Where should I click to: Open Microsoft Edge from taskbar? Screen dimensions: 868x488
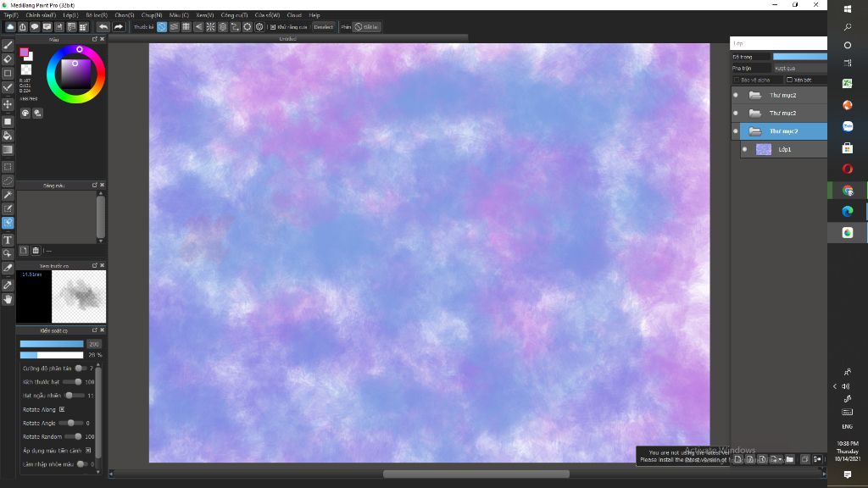[848, 211]
